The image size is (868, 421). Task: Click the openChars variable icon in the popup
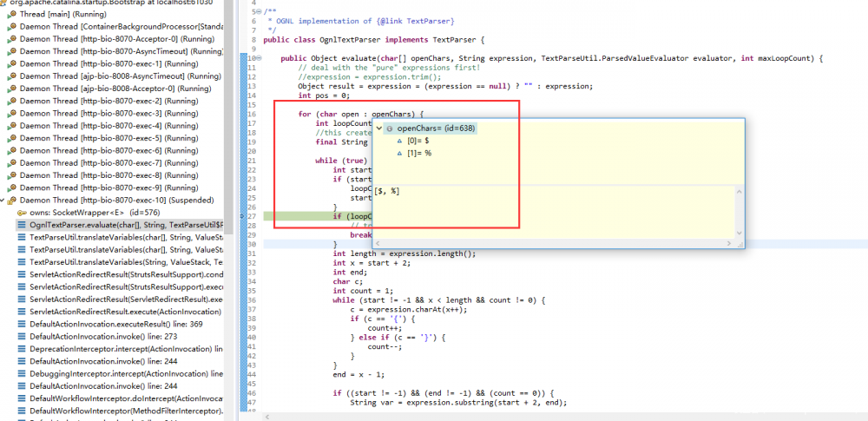tap(390, 128)
